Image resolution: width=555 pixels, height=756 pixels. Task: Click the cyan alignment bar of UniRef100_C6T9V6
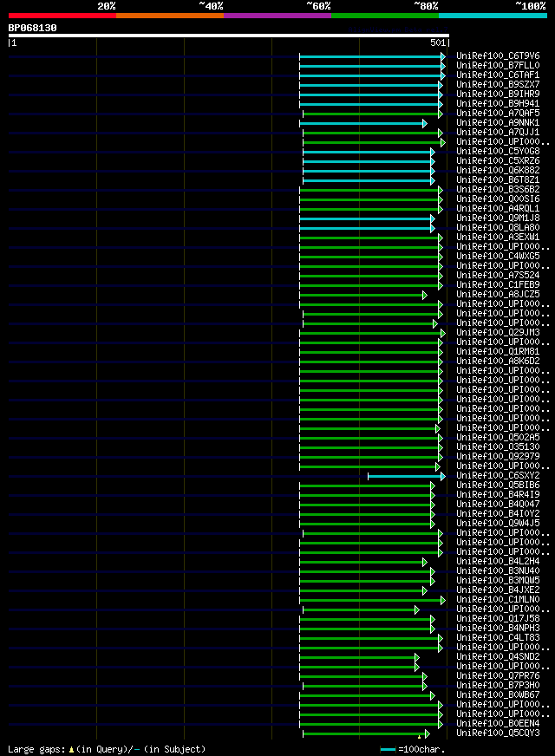point(372,57)
